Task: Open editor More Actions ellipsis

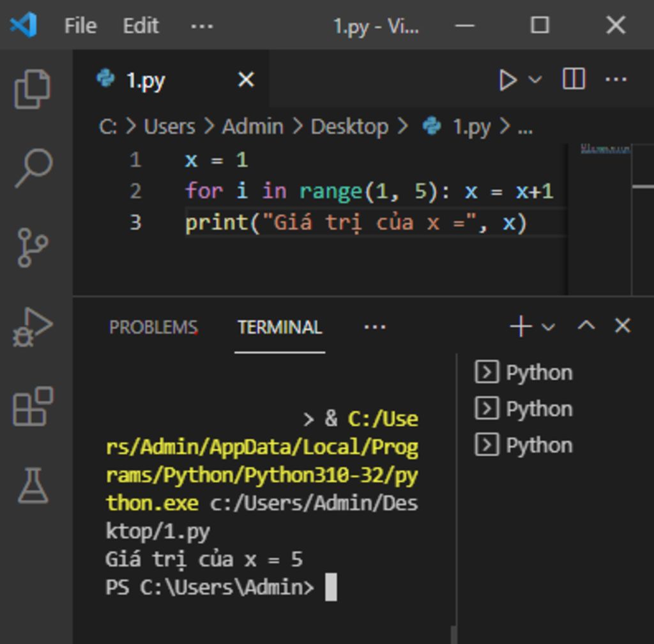Action: 616,79
